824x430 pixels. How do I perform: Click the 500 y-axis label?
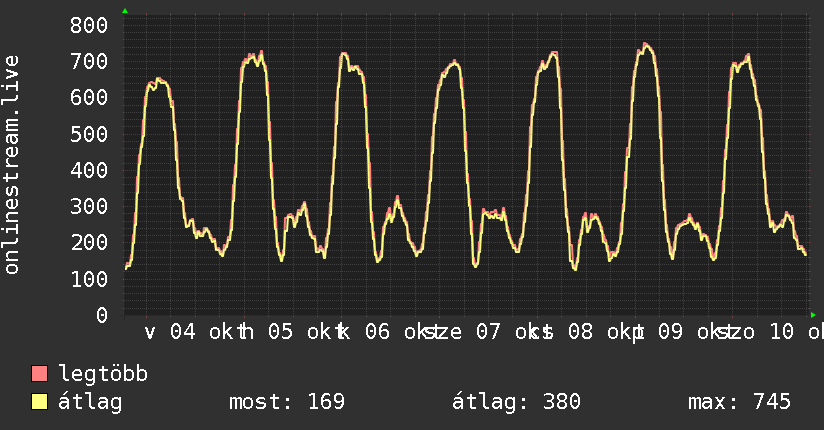(x=89, y=134)
